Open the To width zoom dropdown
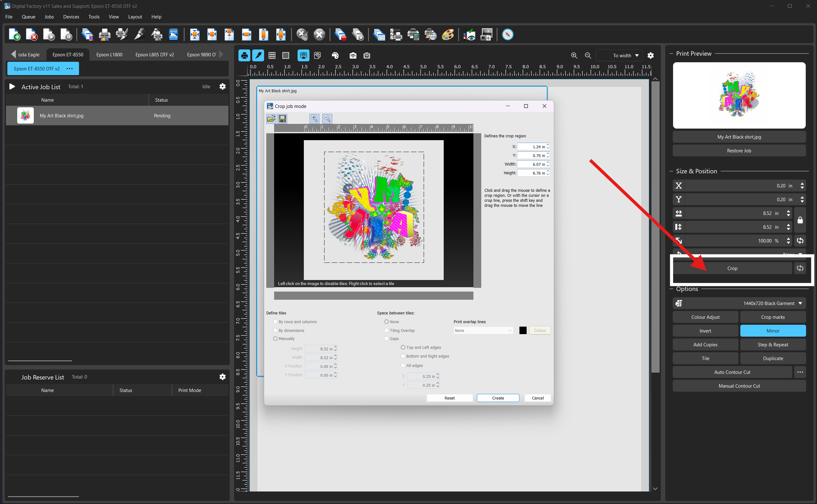The width and height of the screenshot is (817, 504). 619,55
